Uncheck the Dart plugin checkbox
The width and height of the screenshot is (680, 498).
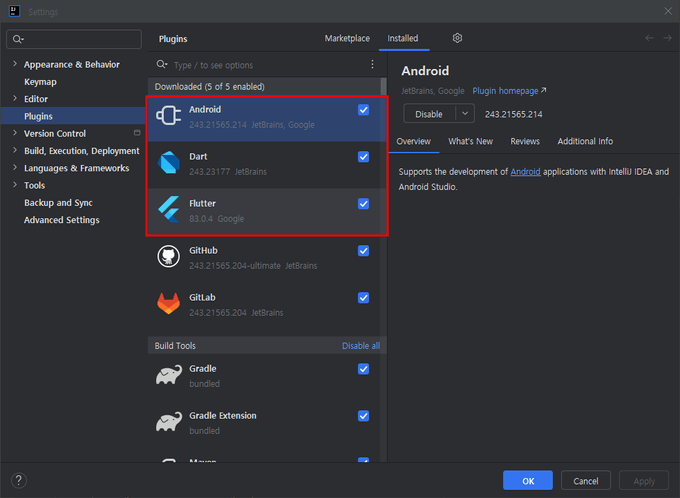[x=363, y=157]
